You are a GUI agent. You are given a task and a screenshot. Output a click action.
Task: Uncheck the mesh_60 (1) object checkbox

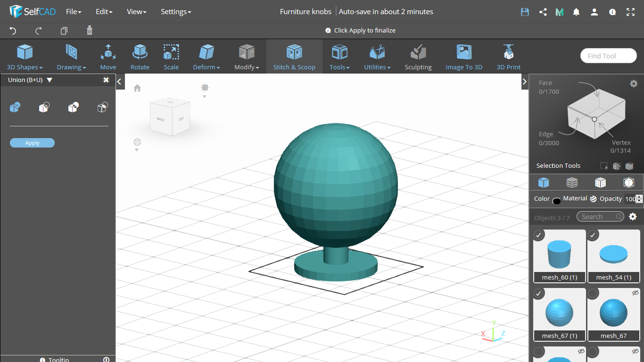click(x=539, y=235)
